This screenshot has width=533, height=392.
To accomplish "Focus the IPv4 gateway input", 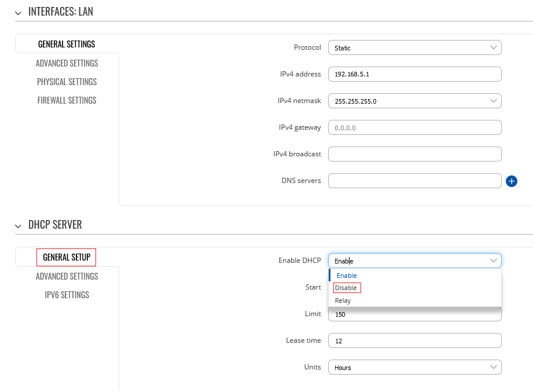I will 414,127.
